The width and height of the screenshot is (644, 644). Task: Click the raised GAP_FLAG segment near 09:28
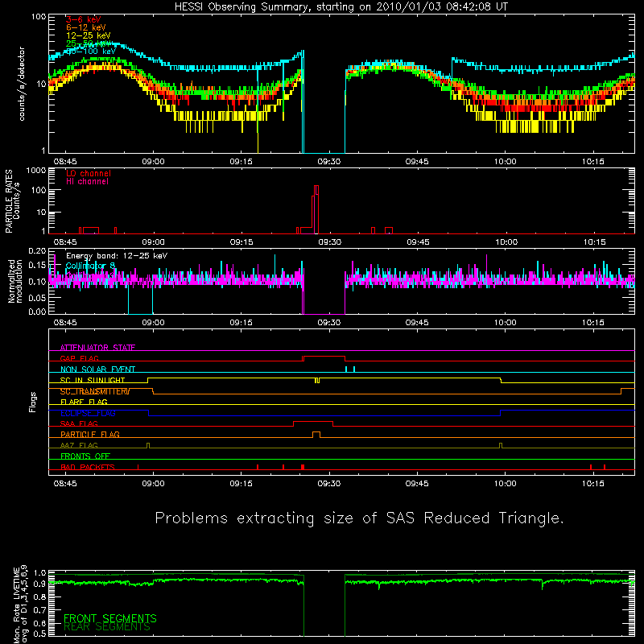point(324,357)
